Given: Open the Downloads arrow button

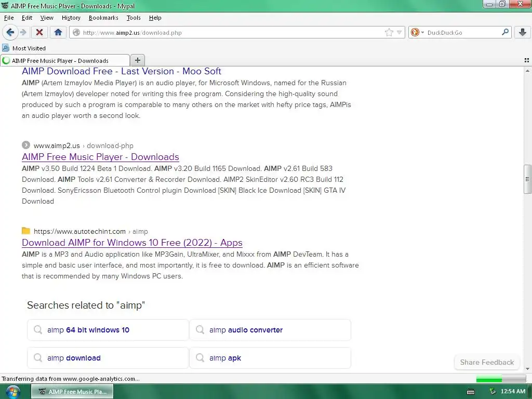Looking at the screenshot, I should coord(523,32).
